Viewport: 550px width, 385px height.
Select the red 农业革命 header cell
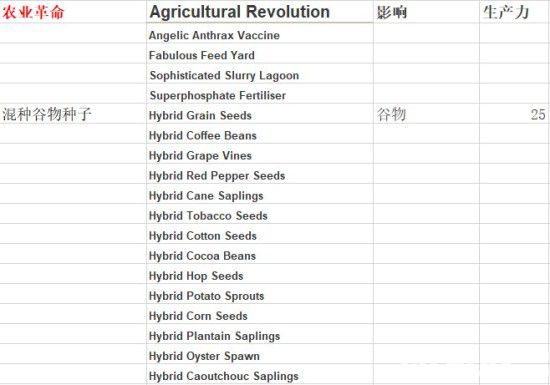pos(73,12)
